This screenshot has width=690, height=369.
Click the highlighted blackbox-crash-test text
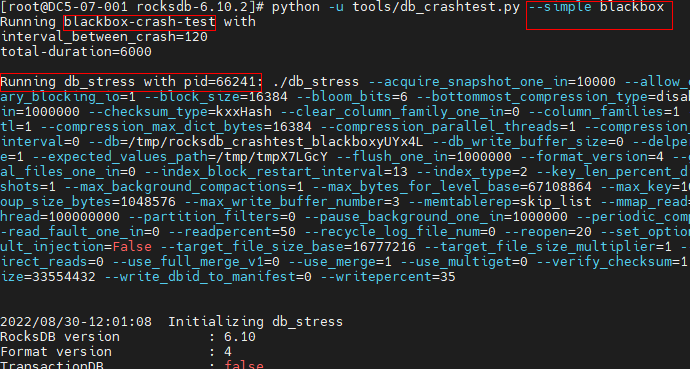coord(140,22)
